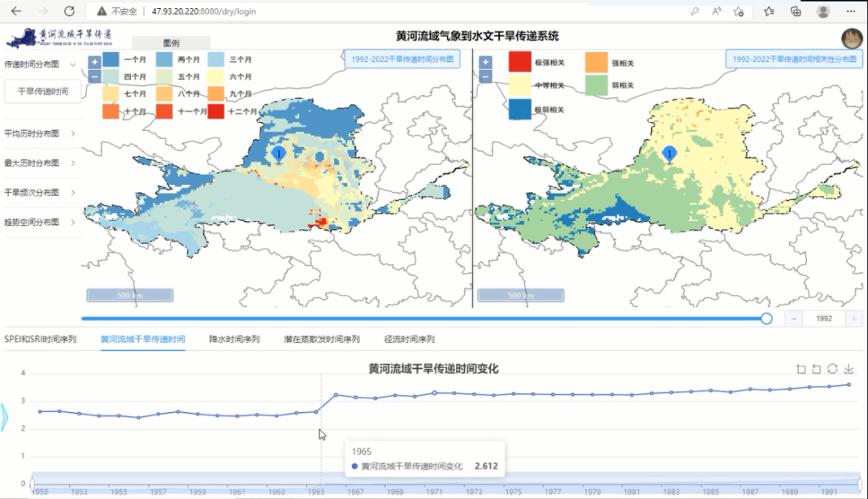Click the chart title 黄河流域干旱传递时间变化

point(433,369)
